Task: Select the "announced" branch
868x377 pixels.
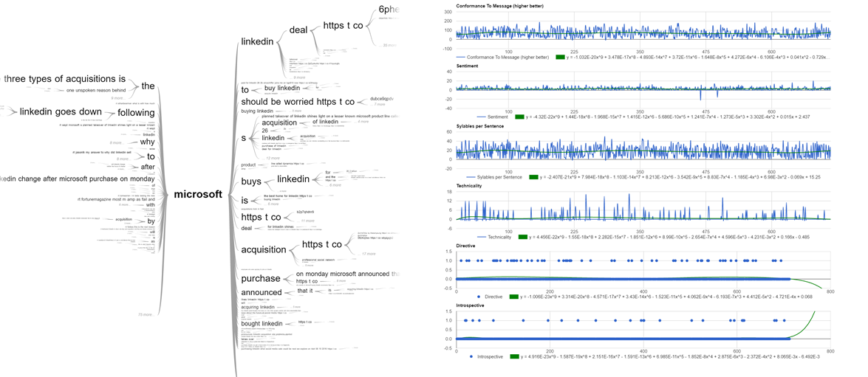Action: point(262,292)
